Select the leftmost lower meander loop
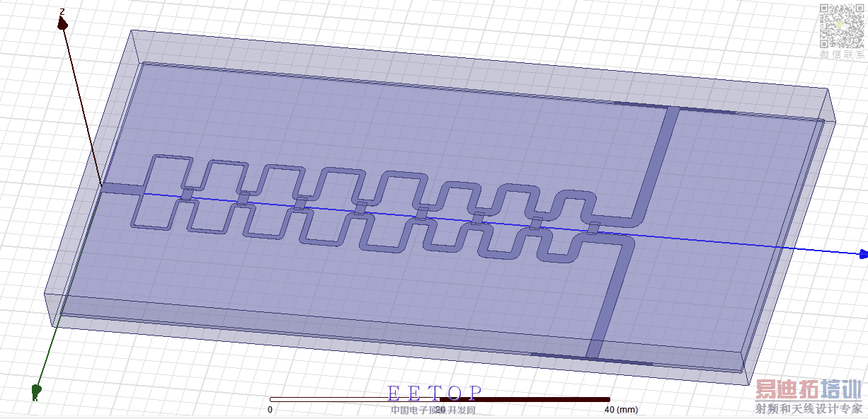 tap(154, 214)
